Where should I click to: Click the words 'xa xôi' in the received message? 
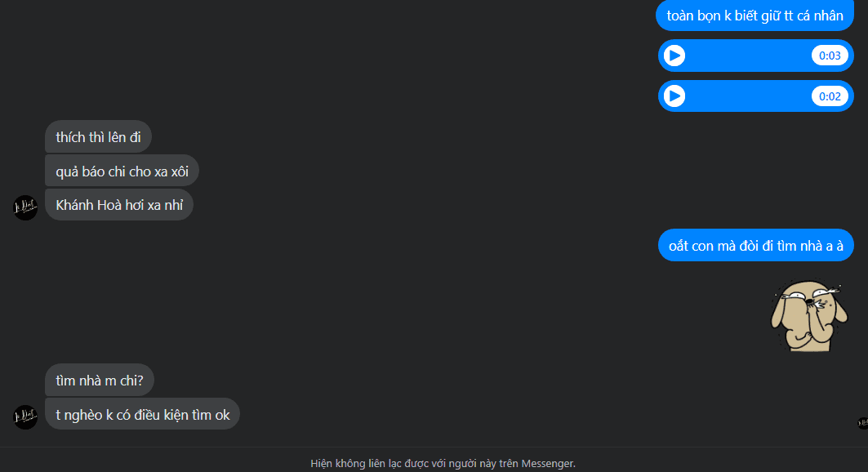click(x=171, y=171)
